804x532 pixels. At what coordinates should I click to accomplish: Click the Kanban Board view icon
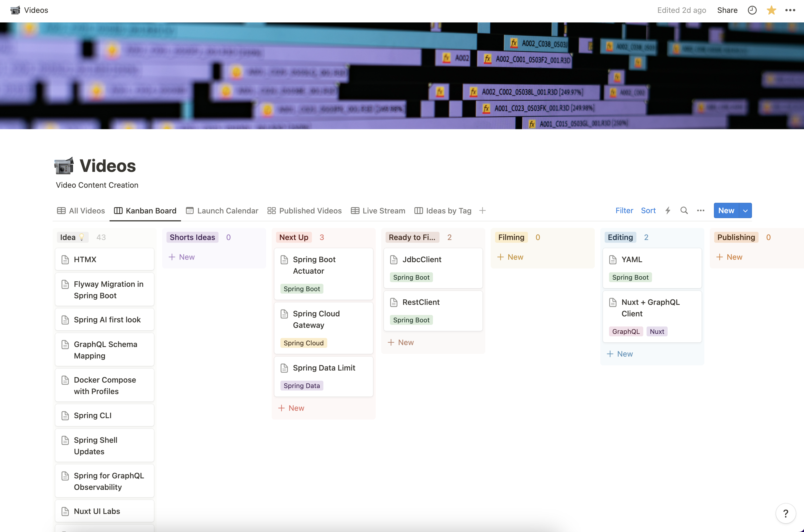118,210
